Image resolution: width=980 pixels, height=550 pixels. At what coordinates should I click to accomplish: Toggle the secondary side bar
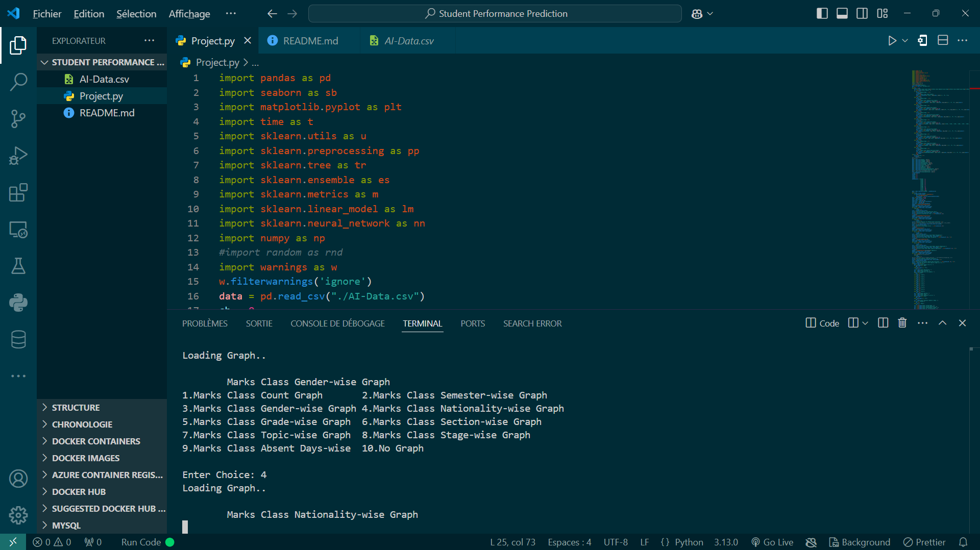(862, 14)
